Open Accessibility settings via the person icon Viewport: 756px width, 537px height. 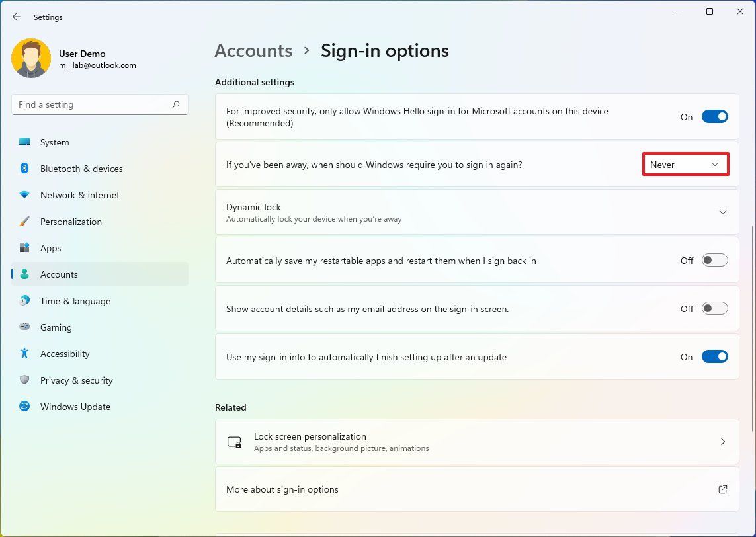25,354
